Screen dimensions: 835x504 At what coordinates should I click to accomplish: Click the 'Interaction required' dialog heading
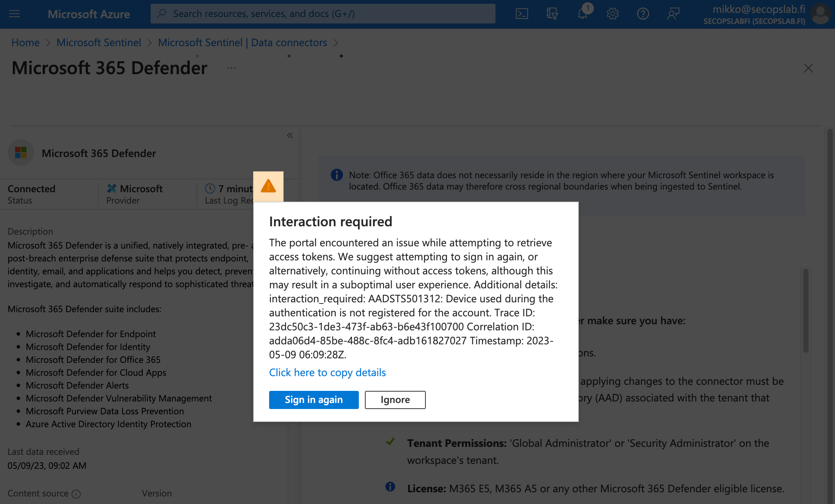pos(330,221)
